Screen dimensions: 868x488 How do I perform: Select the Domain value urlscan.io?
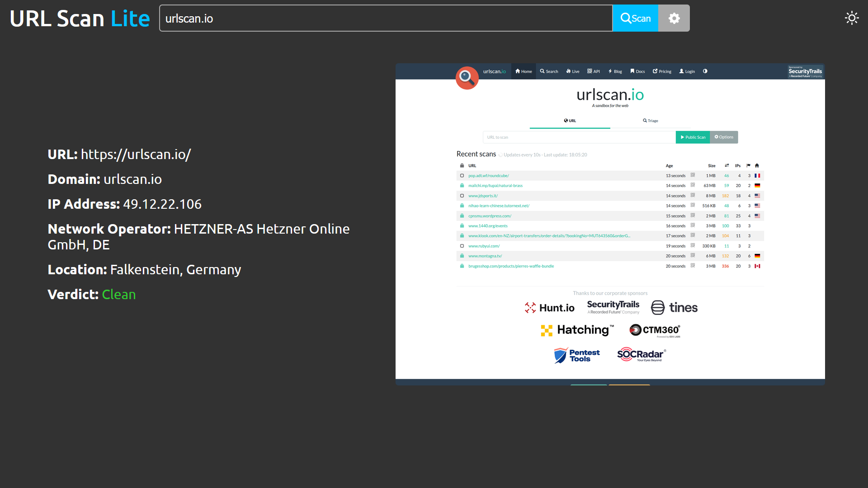[x=132, y=179]
